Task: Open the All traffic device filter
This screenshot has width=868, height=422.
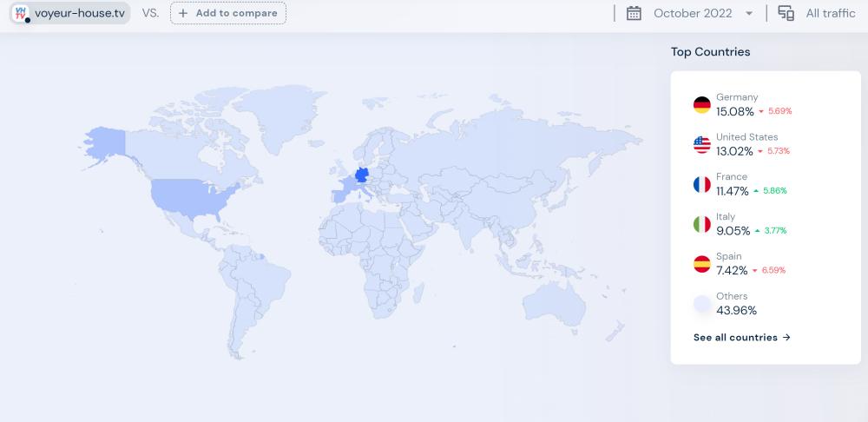Action: [x=830, y=13]
